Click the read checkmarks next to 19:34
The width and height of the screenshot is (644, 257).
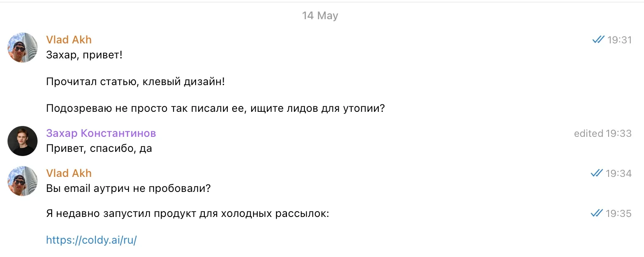coord(597,173)
